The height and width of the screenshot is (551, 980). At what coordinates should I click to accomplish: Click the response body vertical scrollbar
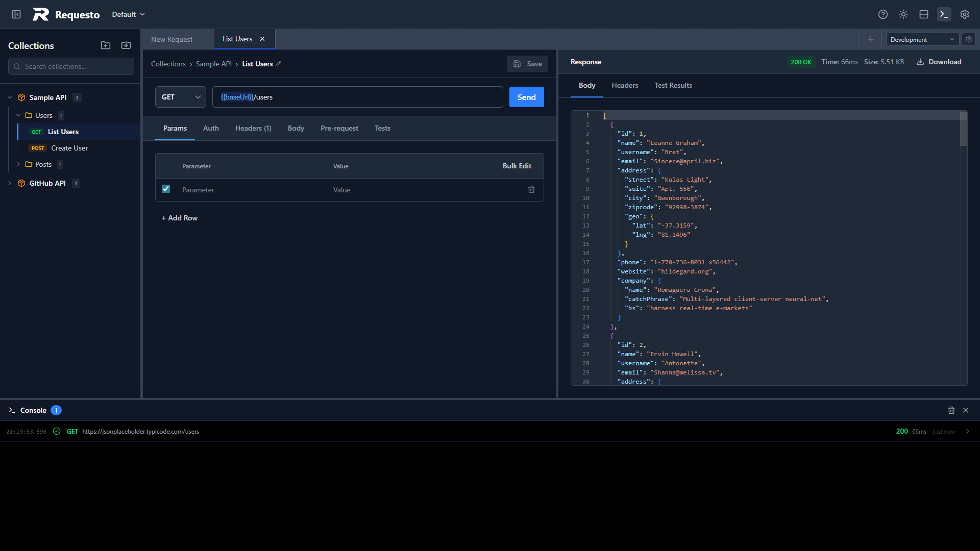coord(964,129)
